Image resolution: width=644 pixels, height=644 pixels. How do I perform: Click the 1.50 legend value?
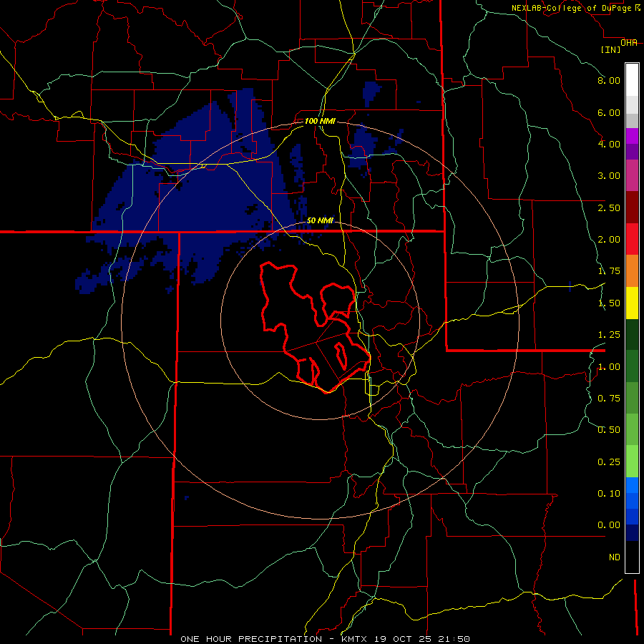[609, 303]
